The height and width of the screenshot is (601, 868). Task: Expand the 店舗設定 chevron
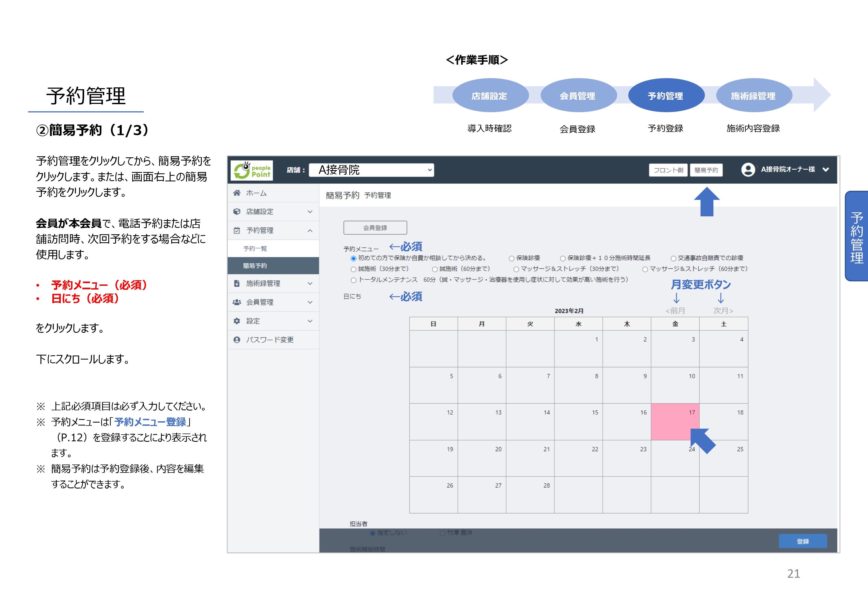tap(310, 212)
